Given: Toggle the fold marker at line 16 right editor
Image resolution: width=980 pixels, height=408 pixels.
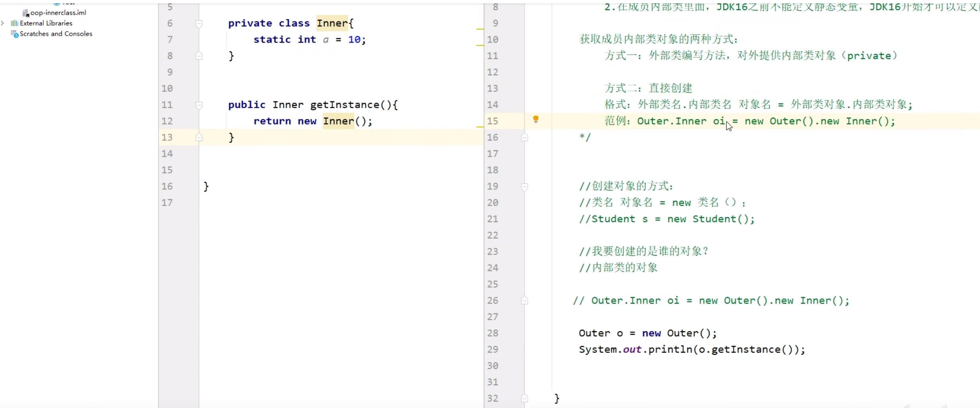Looking at the screenshot, I should point(524,137).
